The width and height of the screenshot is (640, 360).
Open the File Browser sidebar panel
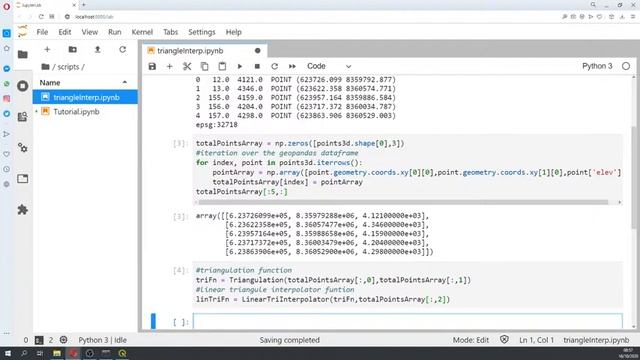click(x=23, y=54)
